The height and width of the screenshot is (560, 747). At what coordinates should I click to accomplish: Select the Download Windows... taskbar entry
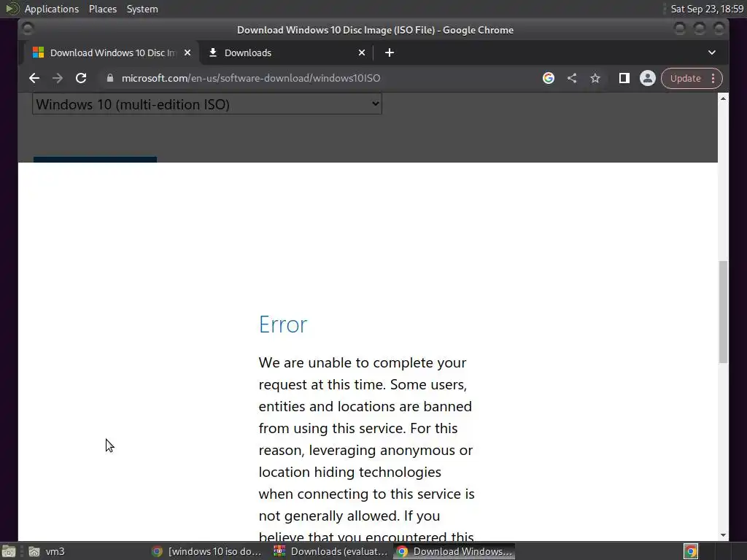point(454,551)
